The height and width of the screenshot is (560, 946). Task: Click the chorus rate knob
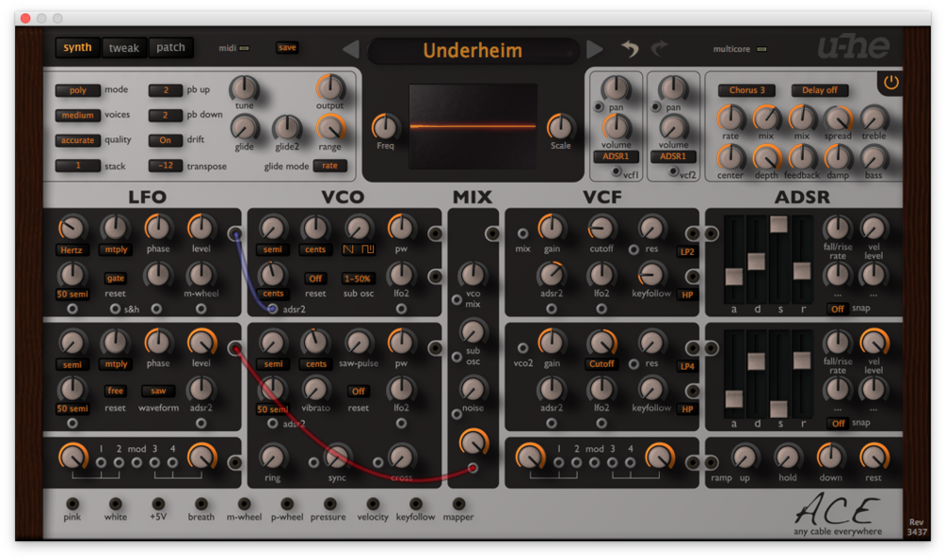[x=730, y=119]
